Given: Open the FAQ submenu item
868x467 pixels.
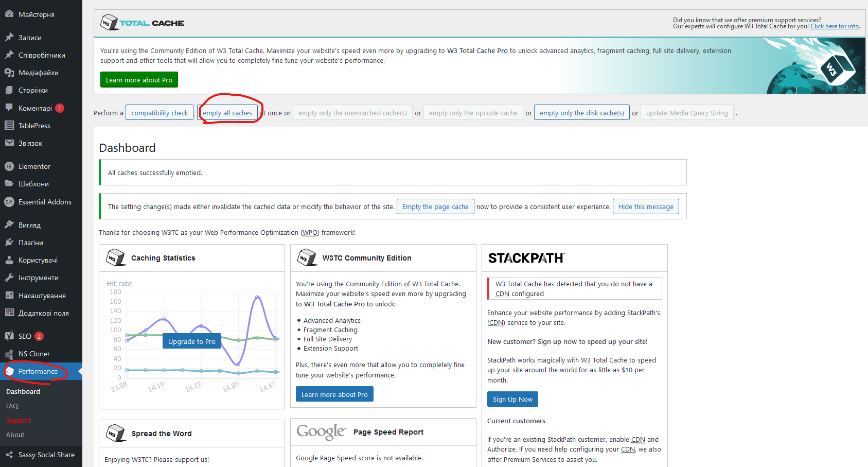Looking at the screenshot, I should pos(12,406).
